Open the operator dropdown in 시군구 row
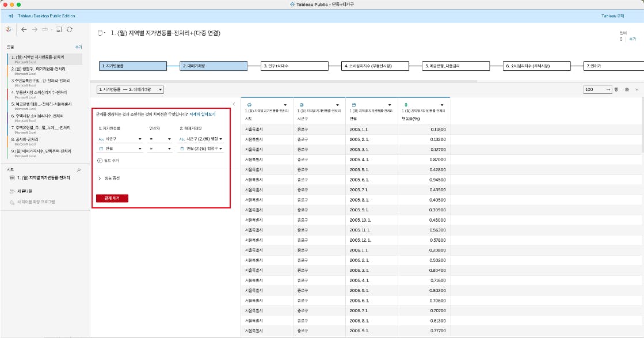The width and height of the screenshot is (644, 338). (160, 139)
